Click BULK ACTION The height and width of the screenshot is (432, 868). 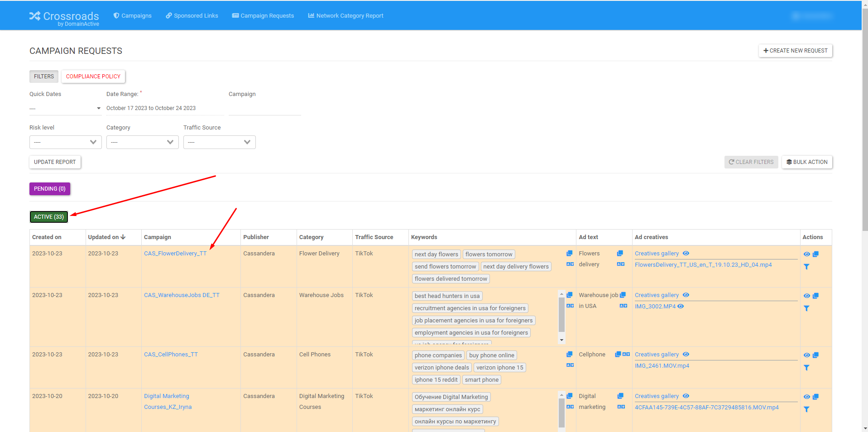[x=807, y=162]
